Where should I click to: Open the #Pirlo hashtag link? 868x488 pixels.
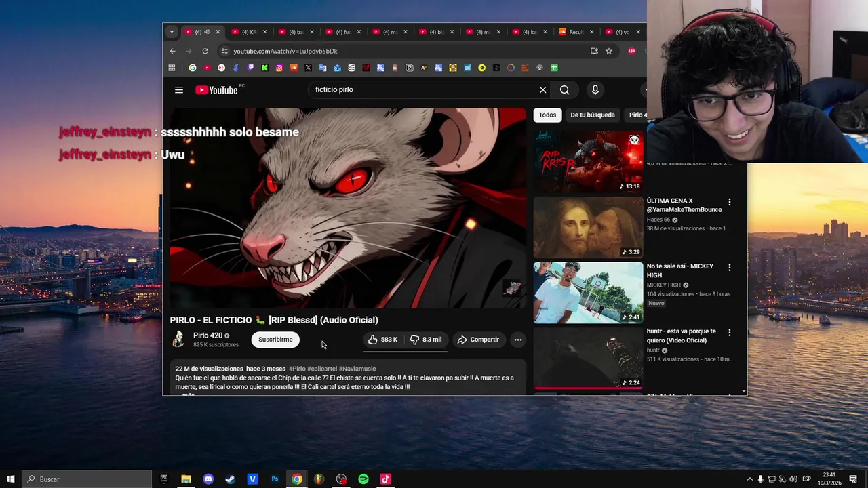click(297, 369)
